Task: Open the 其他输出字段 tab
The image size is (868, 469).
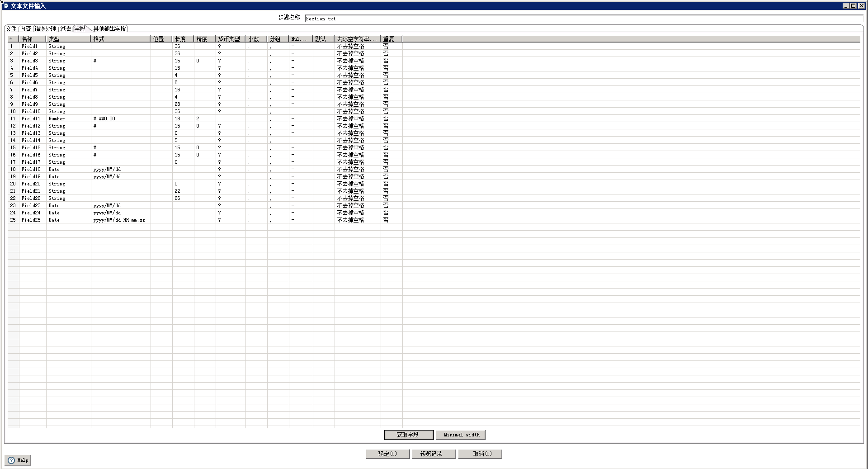Action: (110, 28)
